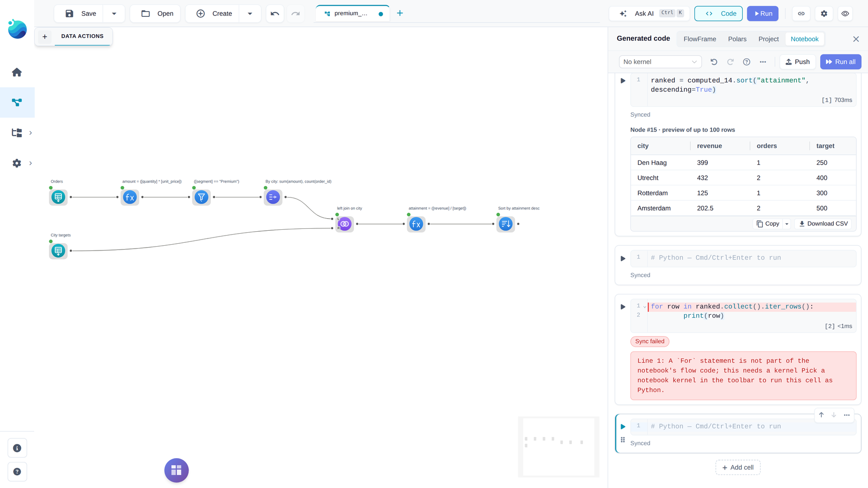Open the No kernel selector
This screenshot has height=488, width=868.
pyautogui.click(x=660, y=62)
